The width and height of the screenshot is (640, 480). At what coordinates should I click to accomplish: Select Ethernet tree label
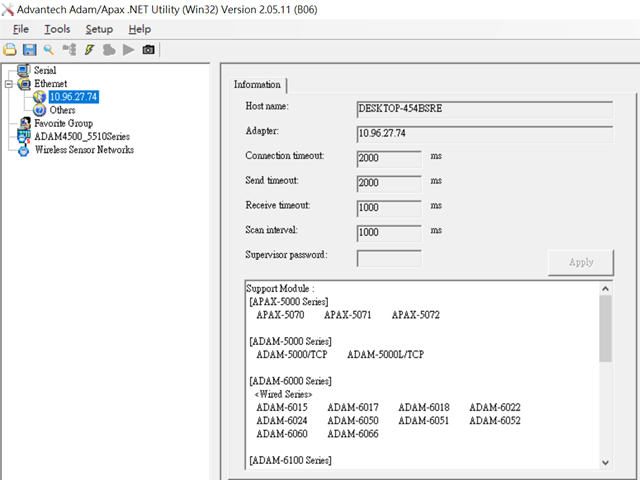(51, 84)
